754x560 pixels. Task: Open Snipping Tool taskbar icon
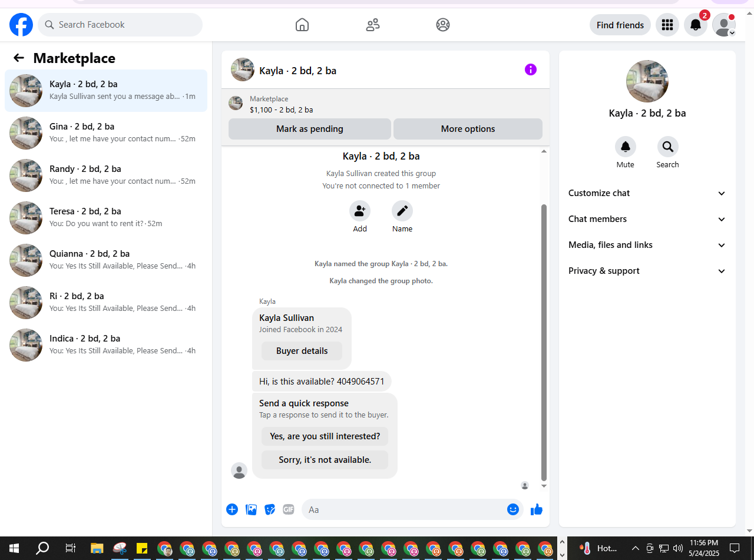[120, 548]
